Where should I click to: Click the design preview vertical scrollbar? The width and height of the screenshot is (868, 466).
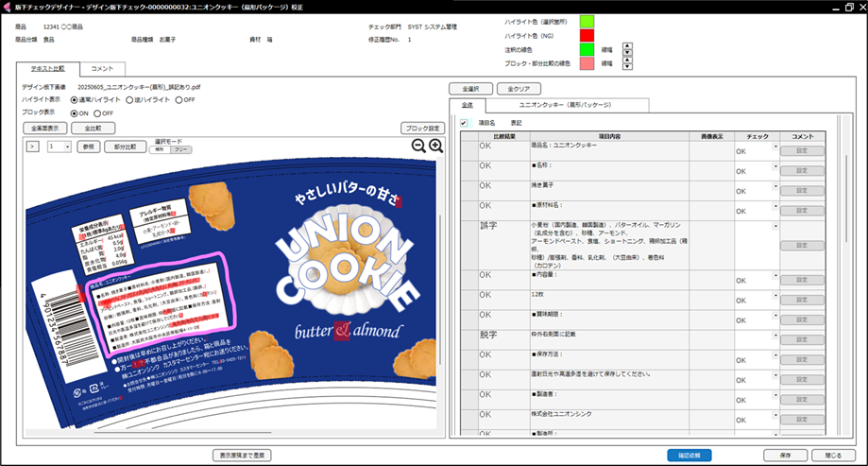(441, 288)
